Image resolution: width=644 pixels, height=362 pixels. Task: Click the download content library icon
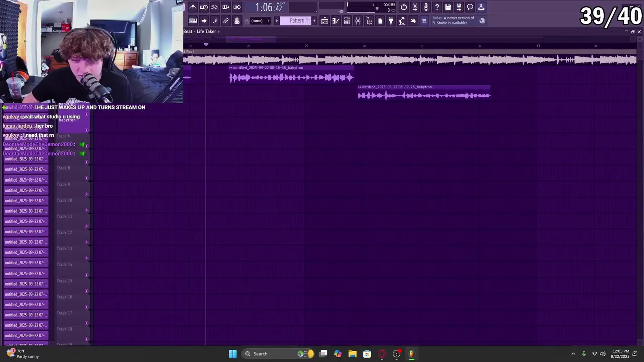(481, 7)
